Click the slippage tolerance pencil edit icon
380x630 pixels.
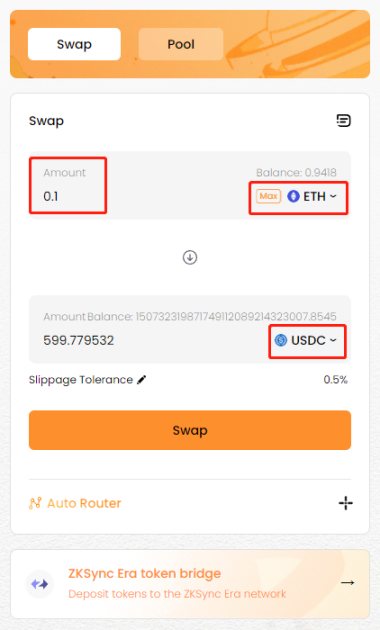pyautogui.click(x=141, y=380)
